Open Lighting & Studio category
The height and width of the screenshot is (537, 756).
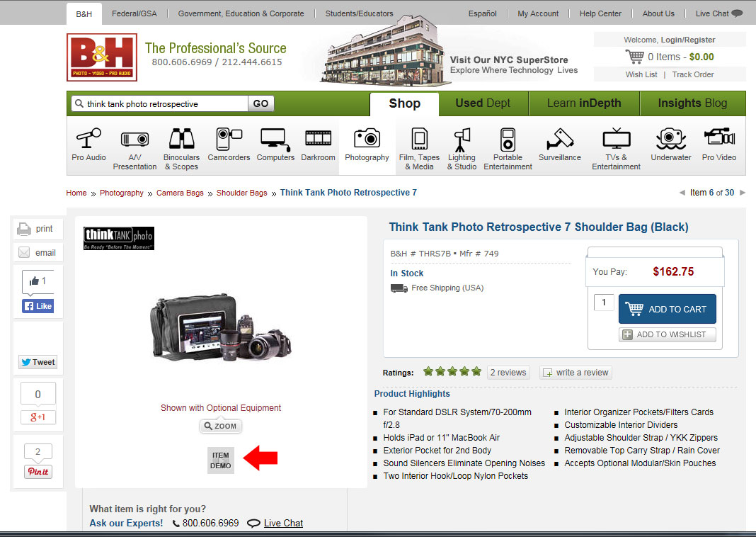coord(462,149)
